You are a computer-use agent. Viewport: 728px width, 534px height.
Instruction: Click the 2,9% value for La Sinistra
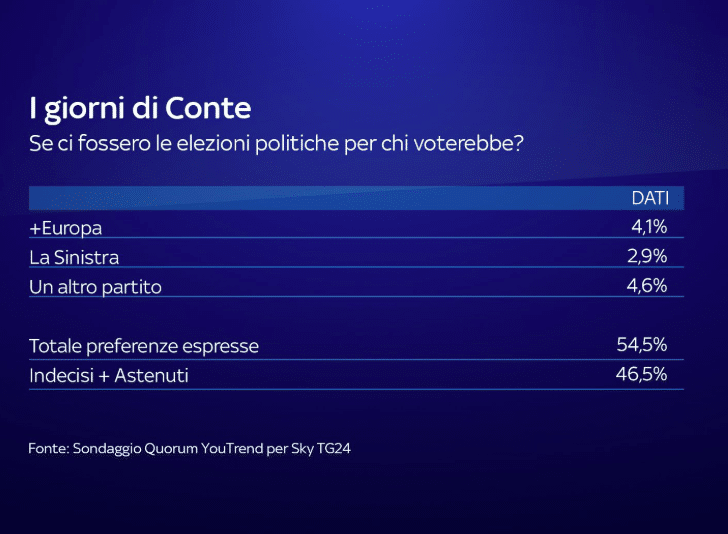(x=646, y=257)
